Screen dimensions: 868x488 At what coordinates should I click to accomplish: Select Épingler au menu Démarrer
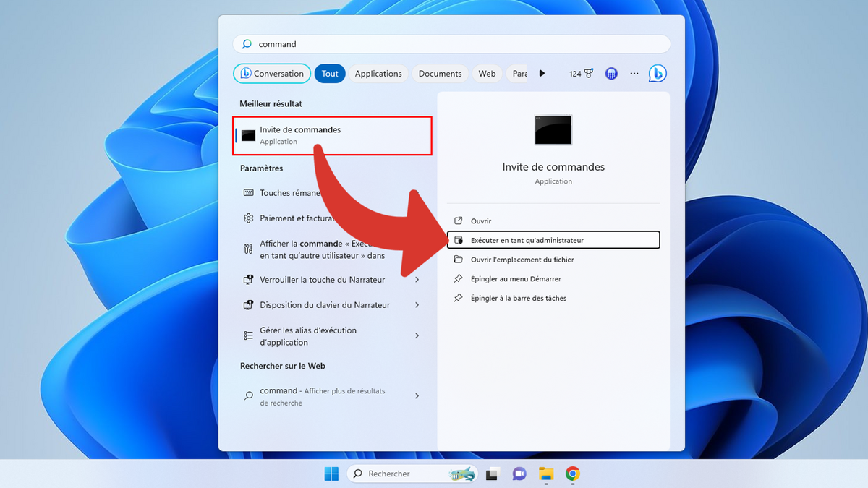[x=553, y=279]
